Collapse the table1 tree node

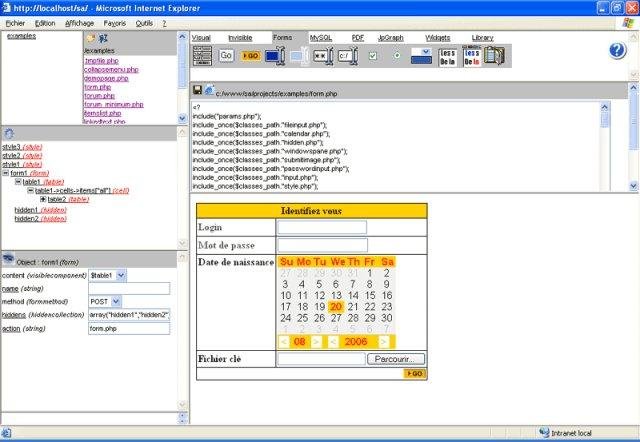click(x=18, y=182)
